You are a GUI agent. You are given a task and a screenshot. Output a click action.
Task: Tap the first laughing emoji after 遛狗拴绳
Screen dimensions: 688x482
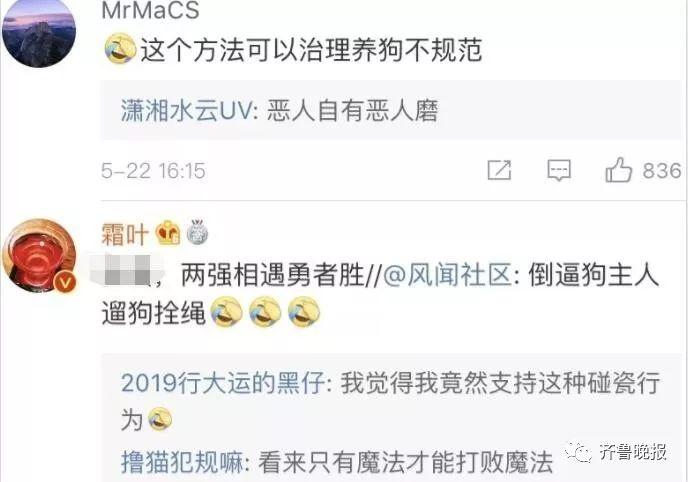(x=226, y=311)
